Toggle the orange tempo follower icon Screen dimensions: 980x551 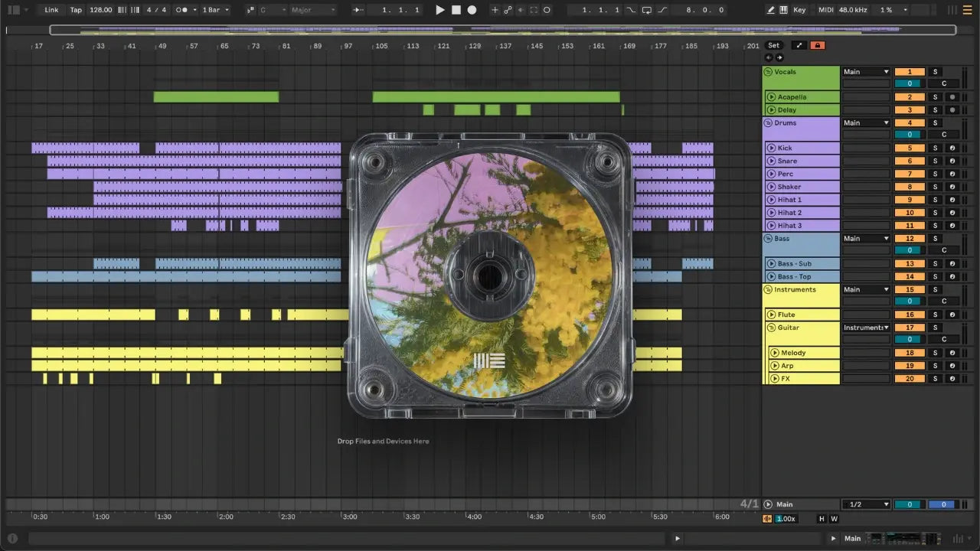tap(769, 519)
